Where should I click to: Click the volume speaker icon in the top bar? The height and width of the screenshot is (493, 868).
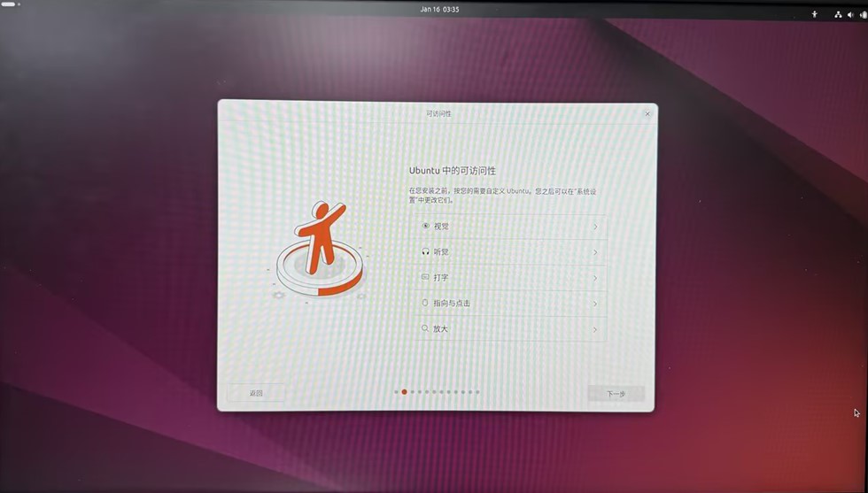[x=850, y=15]
